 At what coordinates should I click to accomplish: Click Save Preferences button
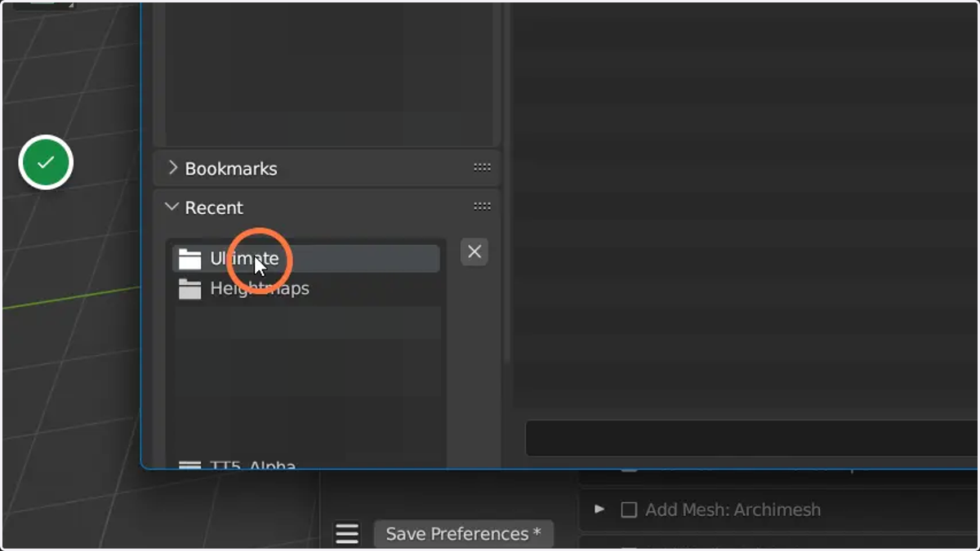[463, 534]
